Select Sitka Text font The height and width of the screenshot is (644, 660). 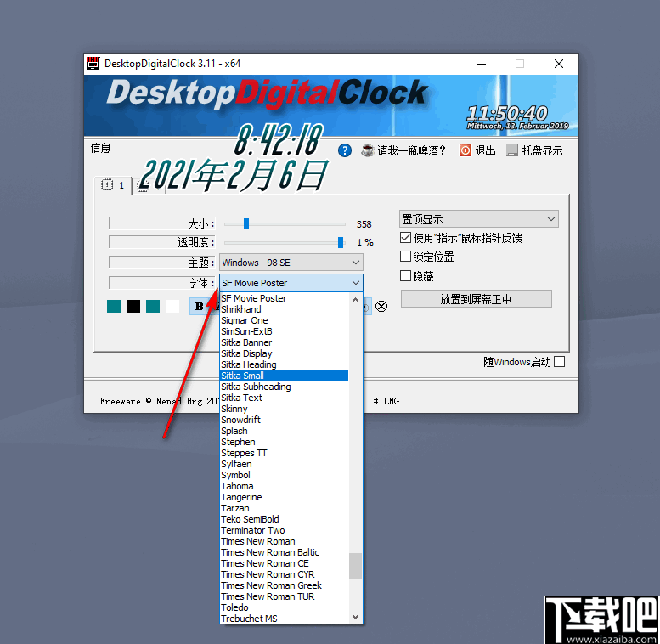click(x=284, y=398)
